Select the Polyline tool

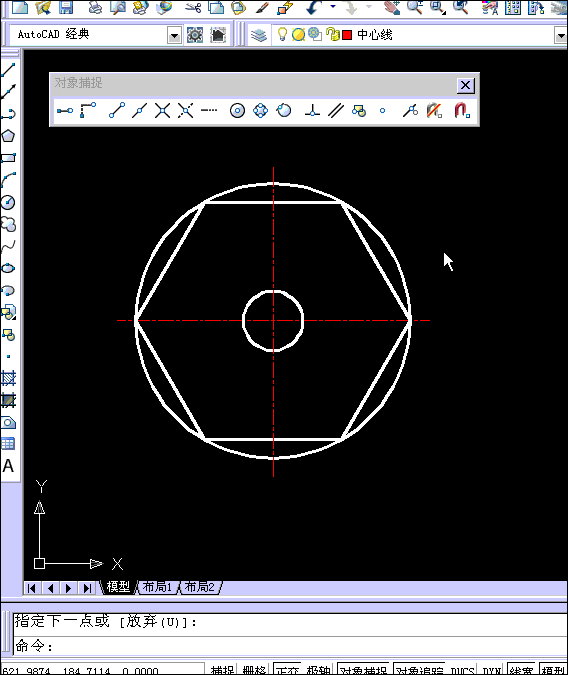tap(8, 114)
